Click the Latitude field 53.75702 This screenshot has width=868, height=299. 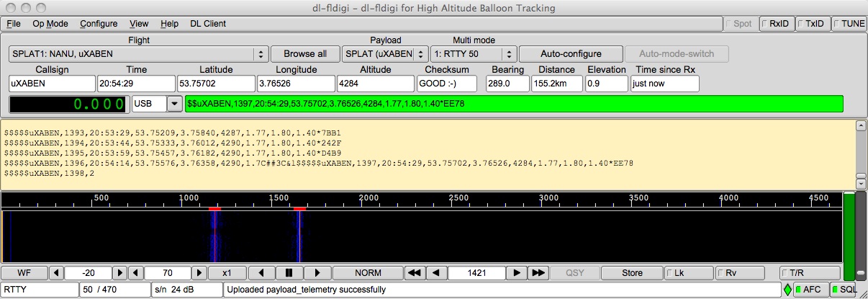pos(217,84)
